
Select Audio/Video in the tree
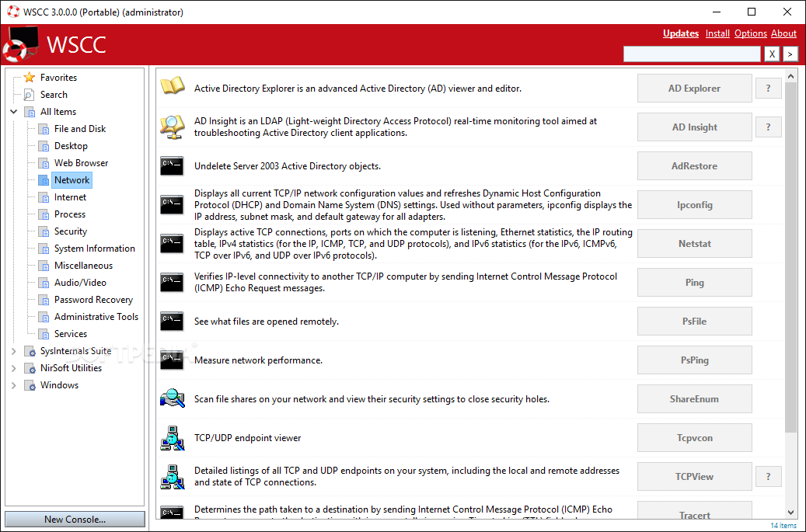(80, 283)
